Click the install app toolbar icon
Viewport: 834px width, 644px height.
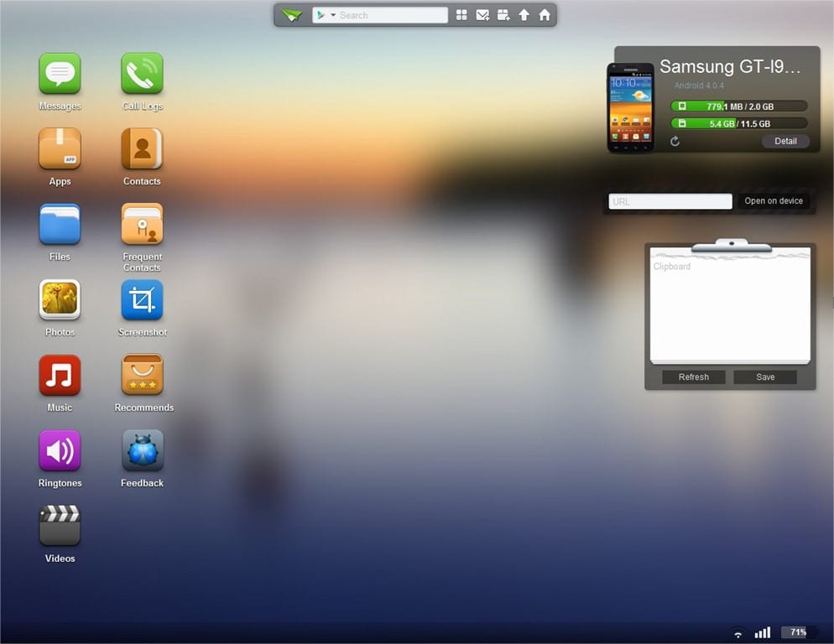coord(503,15)
